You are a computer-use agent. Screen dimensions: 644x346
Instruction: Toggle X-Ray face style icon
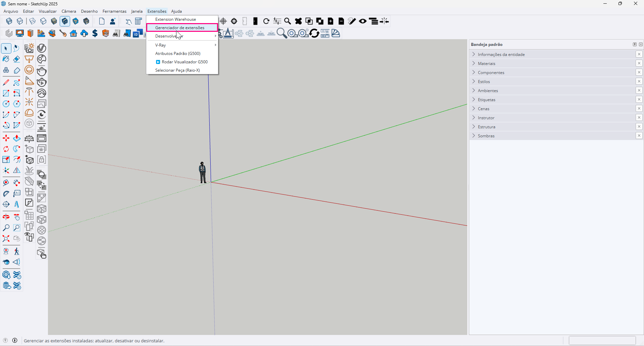(9, 21)
